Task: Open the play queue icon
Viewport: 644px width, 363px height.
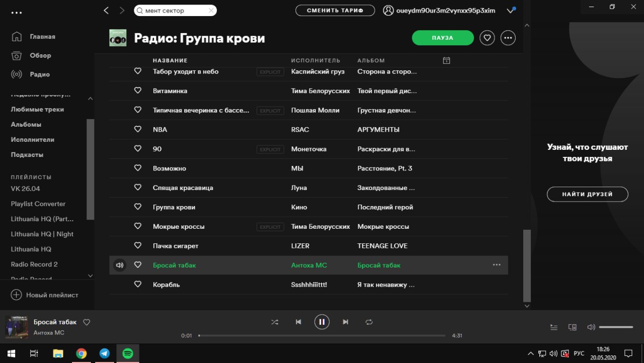Action: coord(554,327)
